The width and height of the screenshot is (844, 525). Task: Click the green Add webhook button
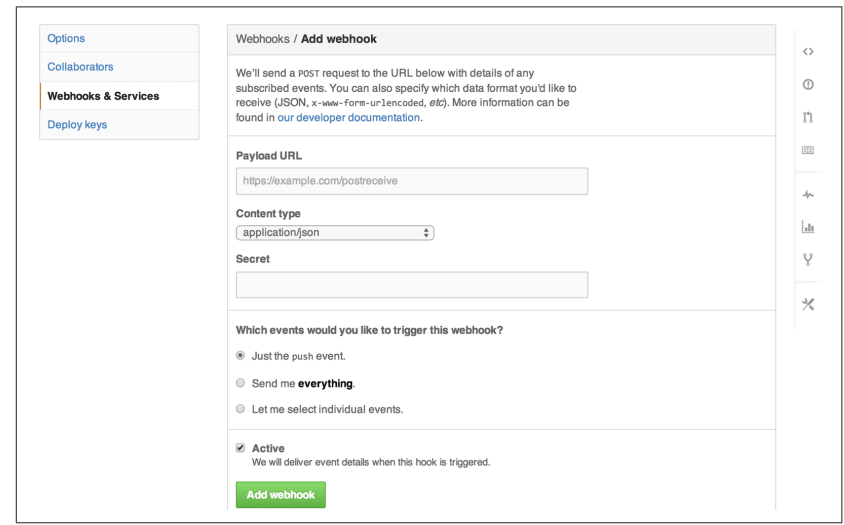coord(280,495)
